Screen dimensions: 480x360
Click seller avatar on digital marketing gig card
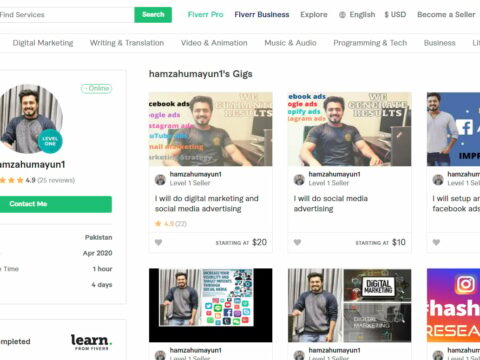160,180
